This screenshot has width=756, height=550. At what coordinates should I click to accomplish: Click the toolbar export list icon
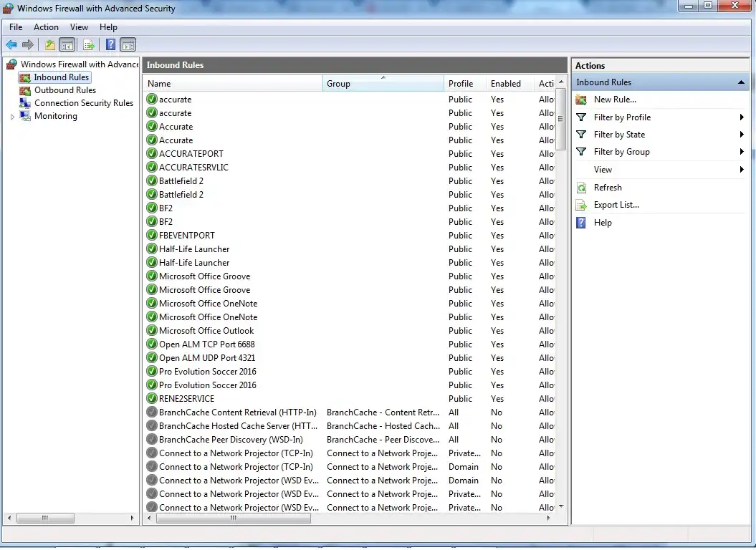pyautogui.click(x=89, y=45)
